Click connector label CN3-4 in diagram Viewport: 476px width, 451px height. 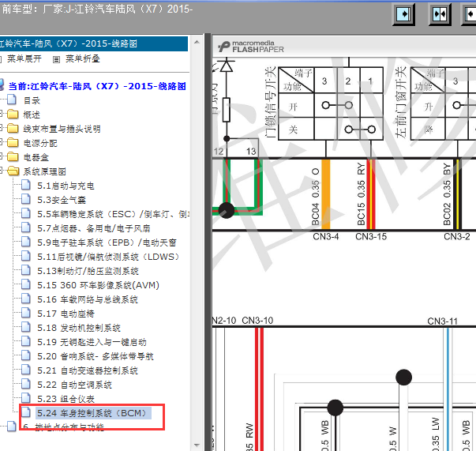pos(326,236)
